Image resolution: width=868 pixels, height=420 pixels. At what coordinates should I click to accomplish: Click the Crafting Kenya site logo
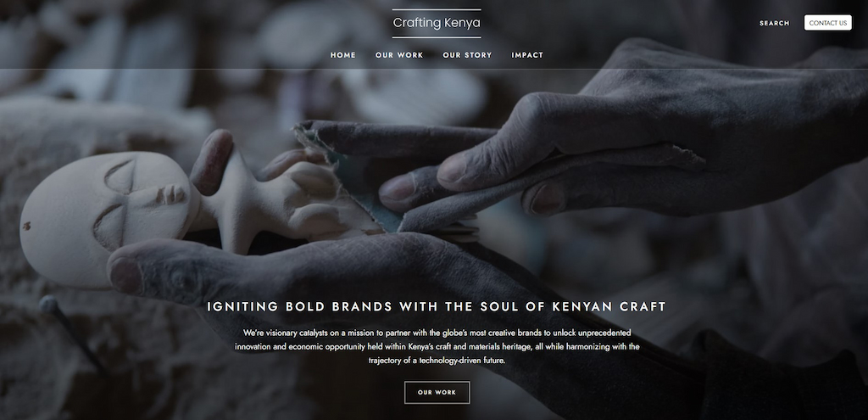pos(437,23)
